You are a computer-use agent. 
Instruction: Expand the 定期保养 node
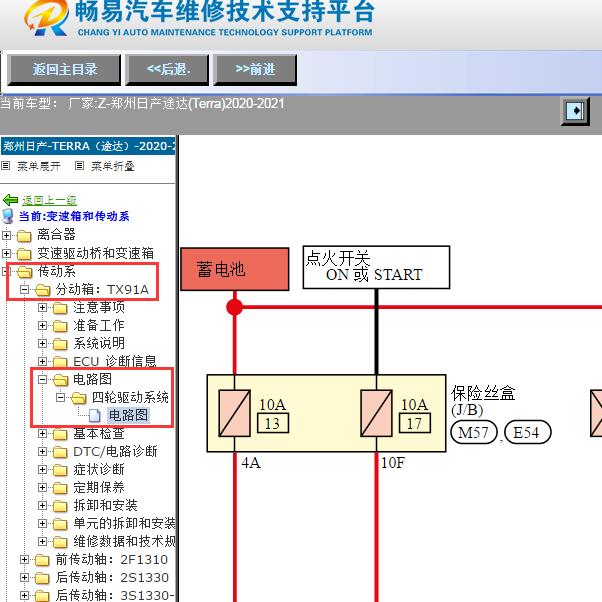(x=42, y=488)
